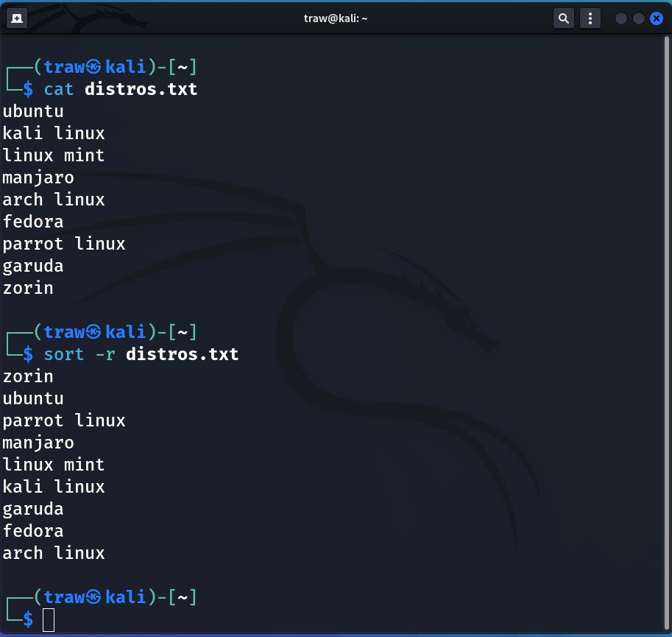The width and height of the screenshot is (672, 637).
Task: Click 'arch linux' in the sorted output
Action: pos(54,553)
